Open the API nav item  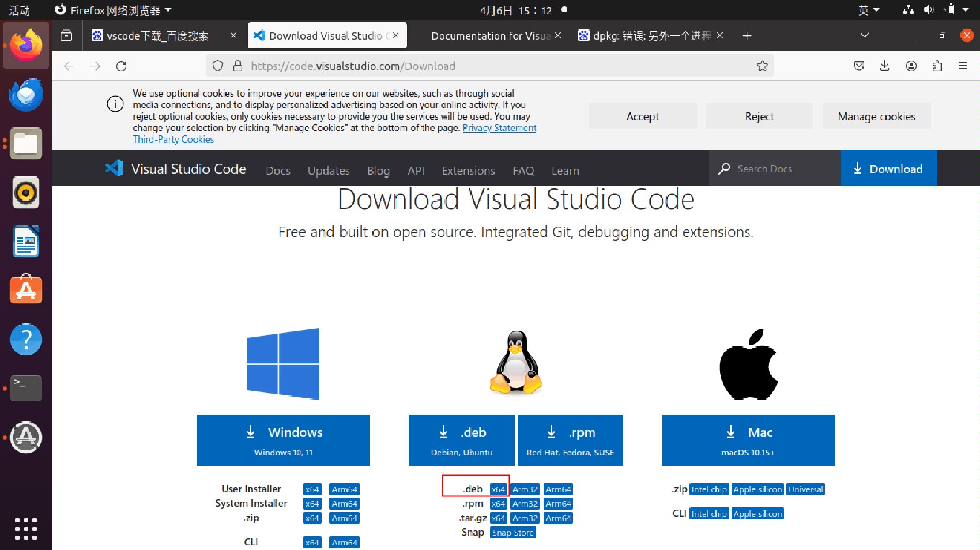pyautogui.click(x=416, y=171)
